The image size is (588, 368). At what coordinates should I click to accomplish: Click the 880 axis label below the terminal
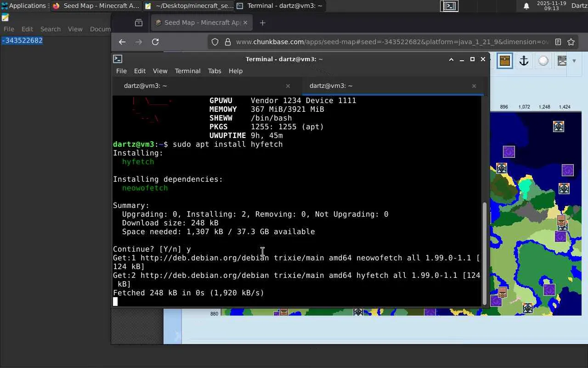click(214, 314)
